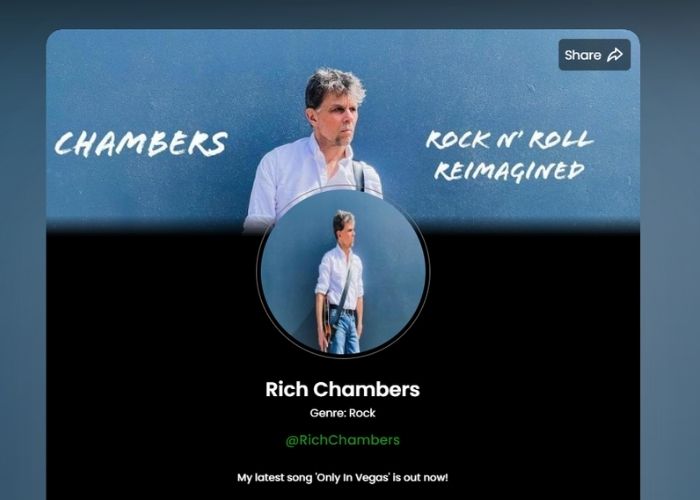Select the circular profile picture

(343, 272)
